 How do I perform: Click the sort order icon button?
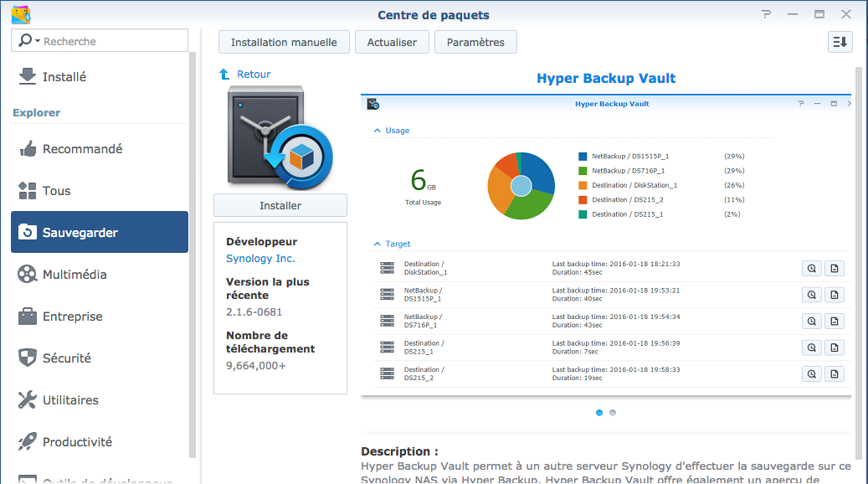[840, 42]
